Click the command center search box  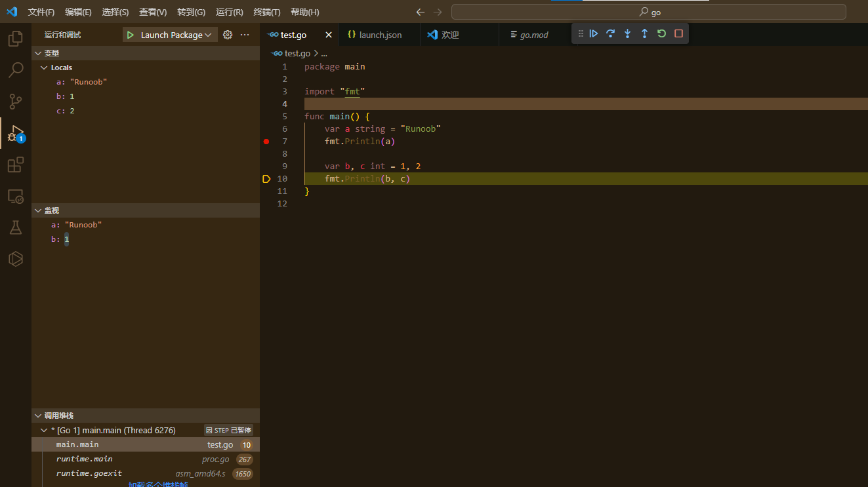(648, 12)
